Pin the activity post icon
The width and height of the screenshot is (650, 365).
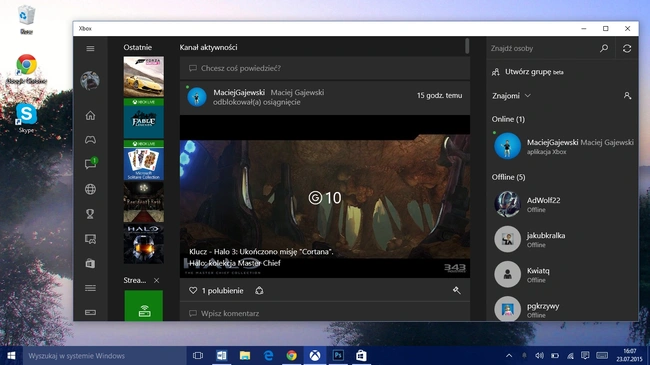(456, 290)
